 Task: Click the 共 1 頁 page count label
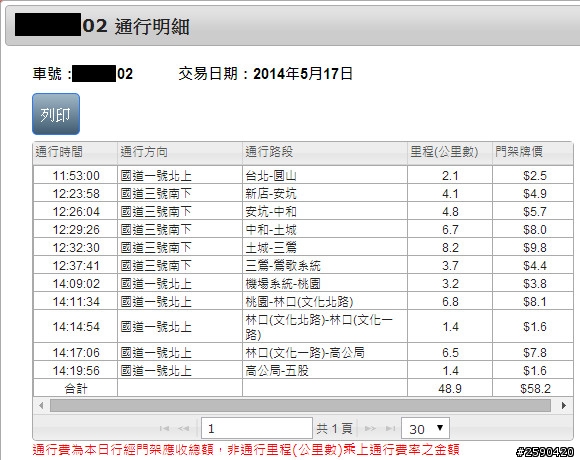tap(334, 429)
